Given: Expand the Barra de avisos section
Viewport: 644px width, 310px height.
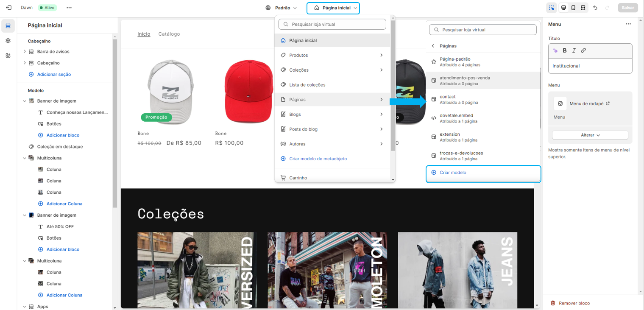Looking at the screenshot, I should coord(25,52).
